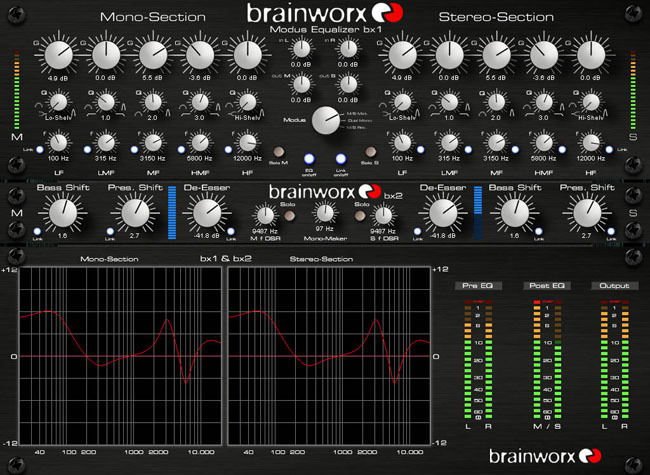
Task: Click the S-side De-Esser knob
Action: (x=443, y=213)
